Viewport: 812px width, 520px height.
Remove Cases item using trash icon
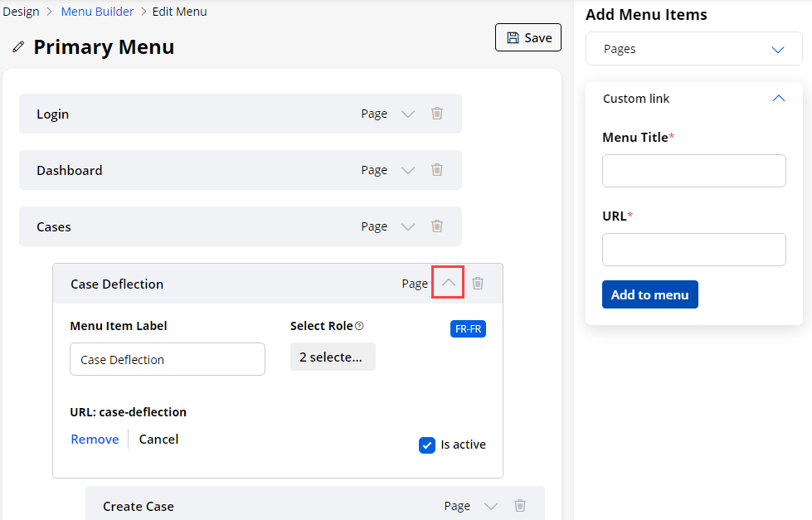pos(437,226)
